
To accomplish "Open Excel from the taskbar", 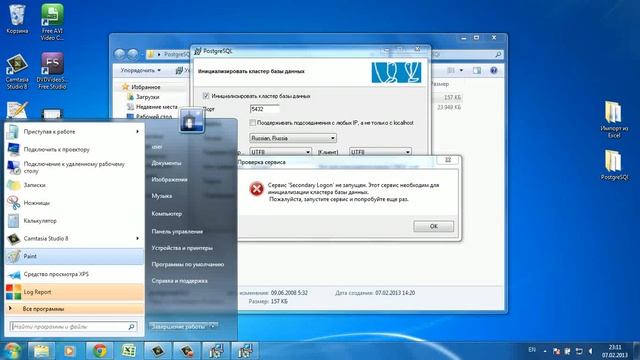I will pos(129,351).
